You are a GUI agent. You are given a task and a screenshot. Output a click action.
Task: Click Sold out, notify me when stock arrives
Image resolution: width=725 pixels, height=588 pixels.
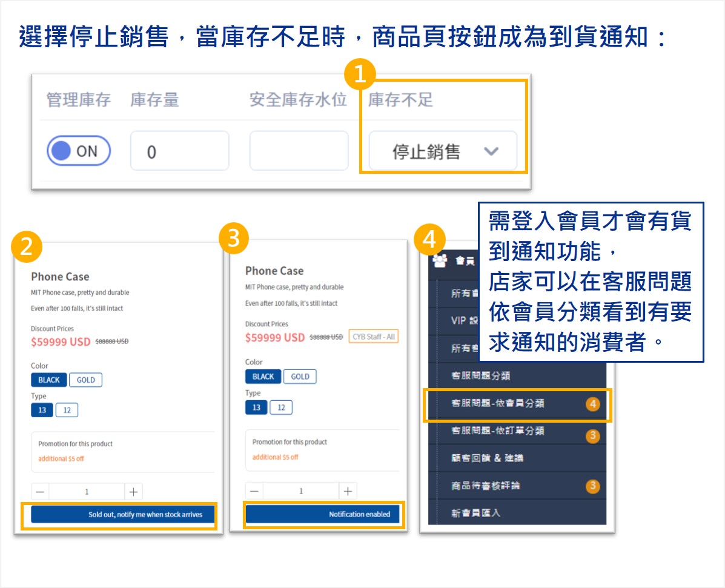point(124,515)
